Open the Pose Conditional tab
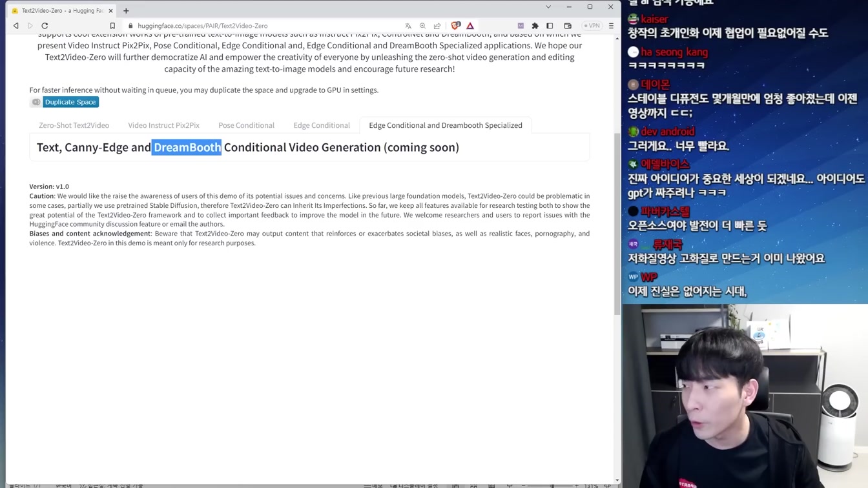The image size is (868, 488). coord(246,125)
